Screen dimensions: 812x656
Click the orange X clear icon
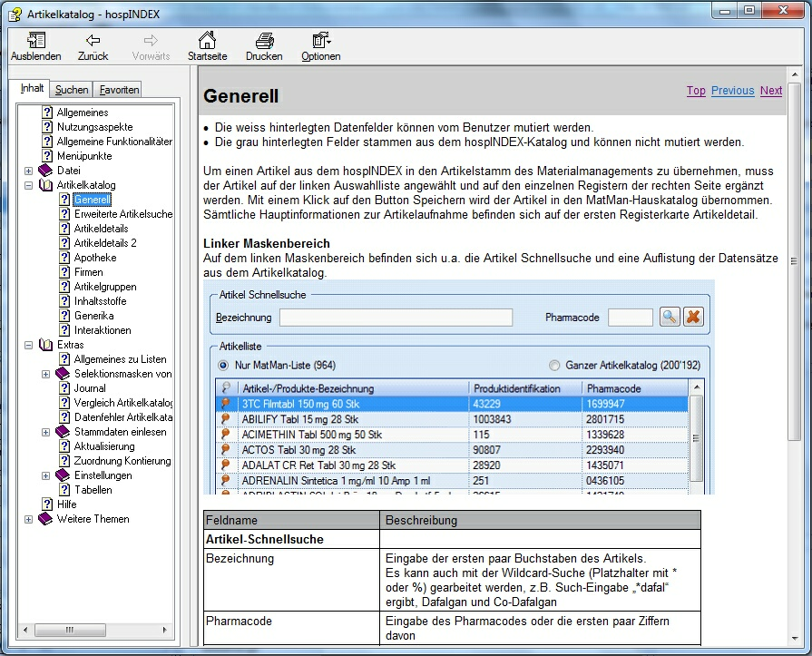pyautogui.click(x=693, y=317)
